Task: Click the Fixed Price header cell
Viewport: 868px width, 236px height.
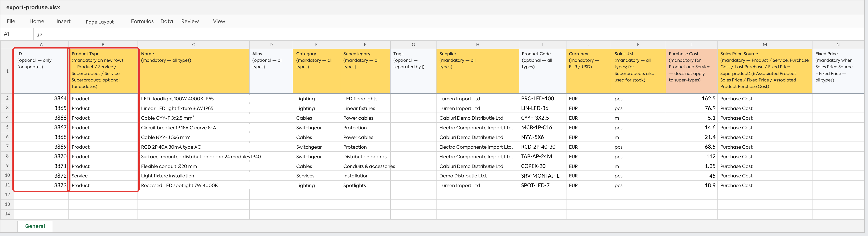Action: pyautogui.click(x=838, y=71)
